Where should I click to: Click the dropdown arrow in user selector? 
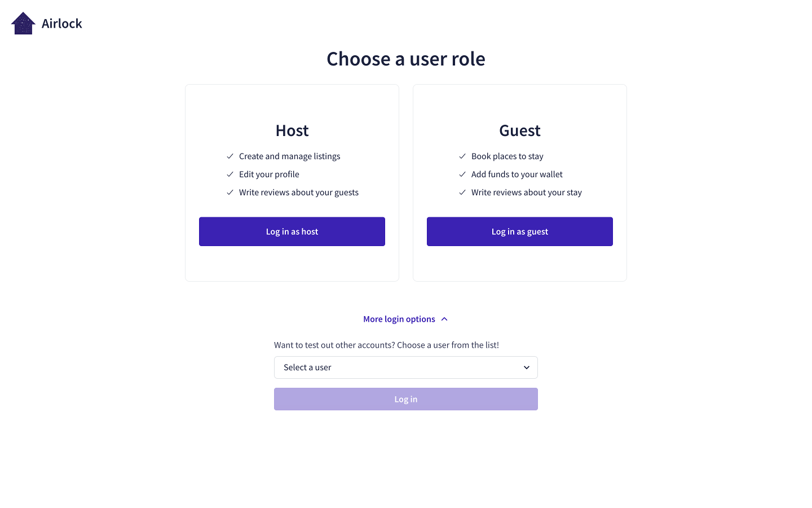tap(527, 367)
